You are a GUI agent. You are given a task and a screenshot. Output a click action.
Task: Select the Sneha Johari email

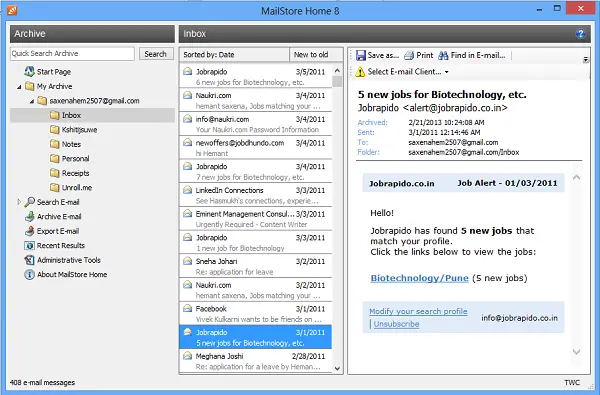tap(256, 266)
